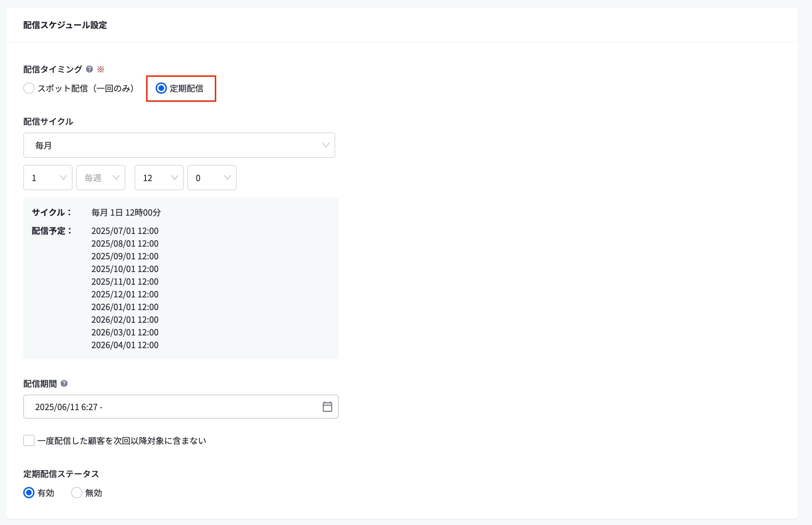
Task: Click 配信スケジュール設定 section header
Action: [x=65, y=25]
